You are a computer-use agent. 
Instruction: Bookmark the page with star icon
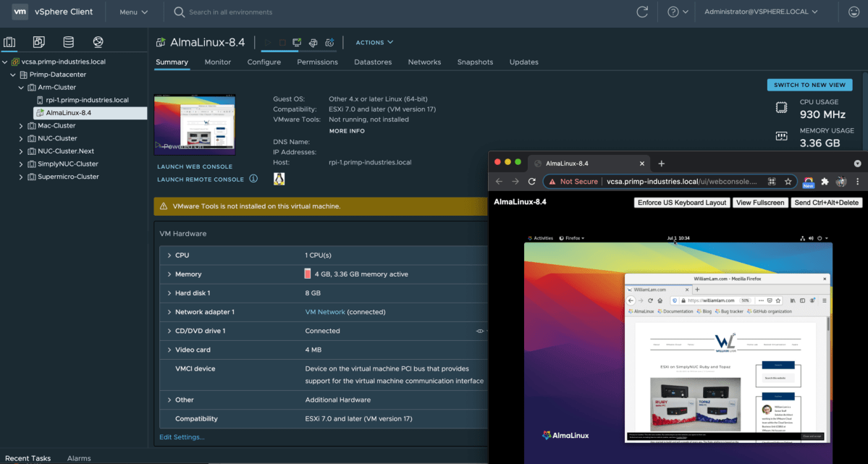point(788,181)
